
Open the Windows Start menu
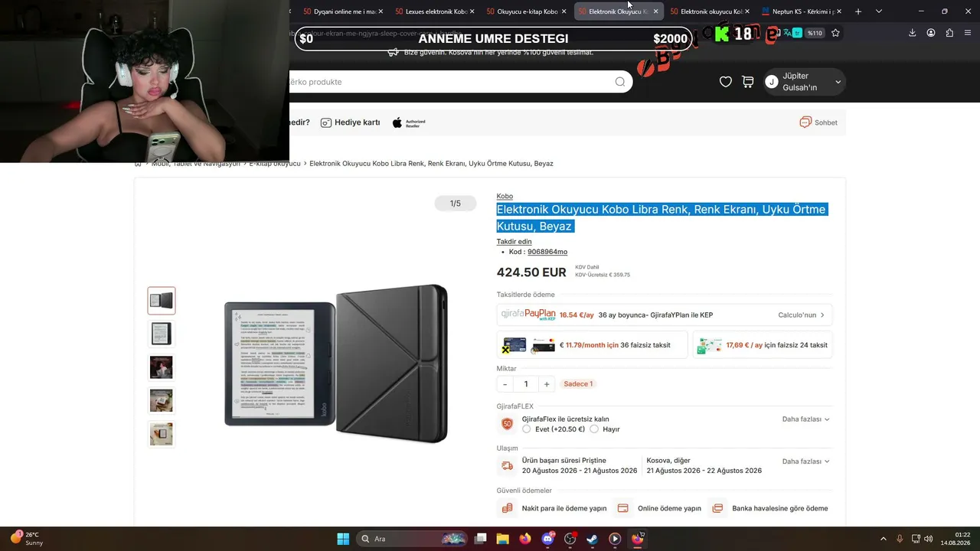point(343,539)
